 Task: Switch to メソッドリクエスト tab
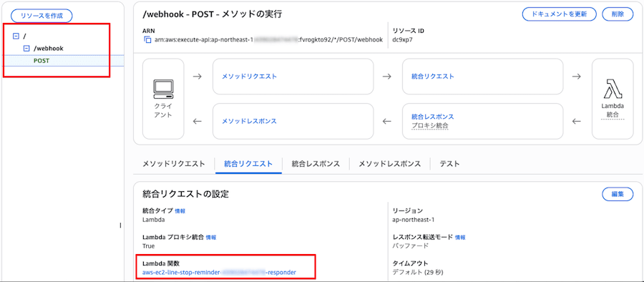point(173,164)
